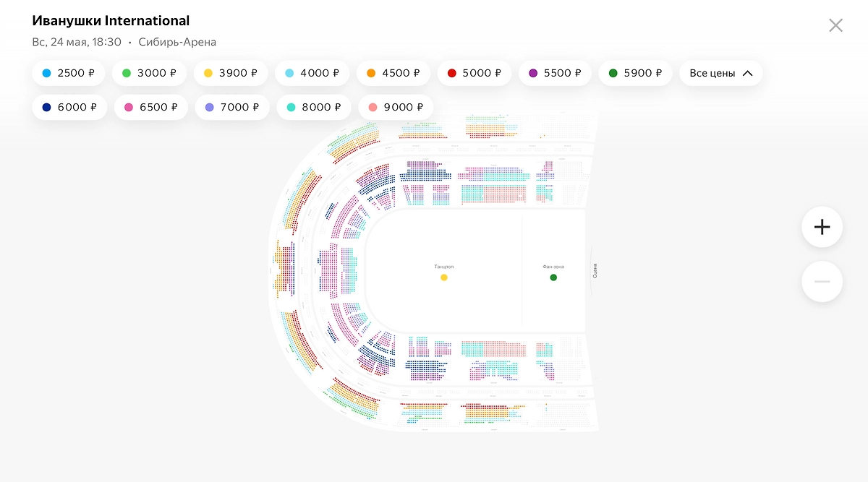Screen dimensions: 868x482
Task: Collapse the Все цены price list
Action: 720,73
